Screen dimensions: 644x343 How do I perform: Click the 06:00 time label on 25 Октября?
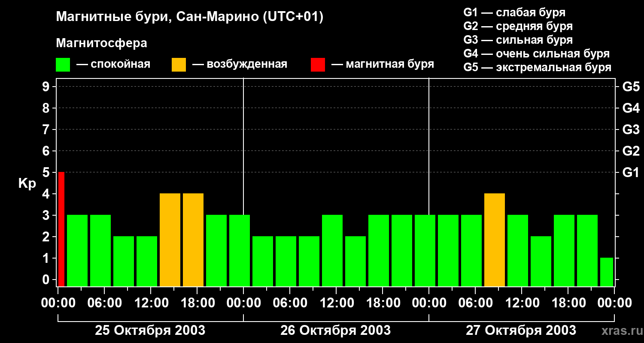tap(105, 303)
